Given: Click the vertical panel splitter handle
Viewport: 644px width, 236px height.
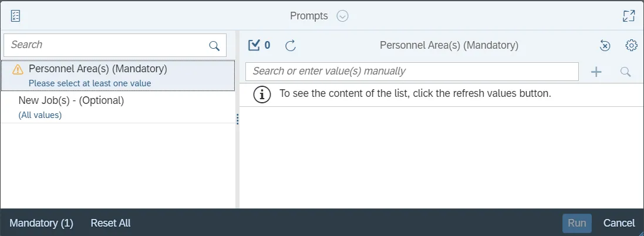Looking at the screenshot, I should (x=237, y=119).
